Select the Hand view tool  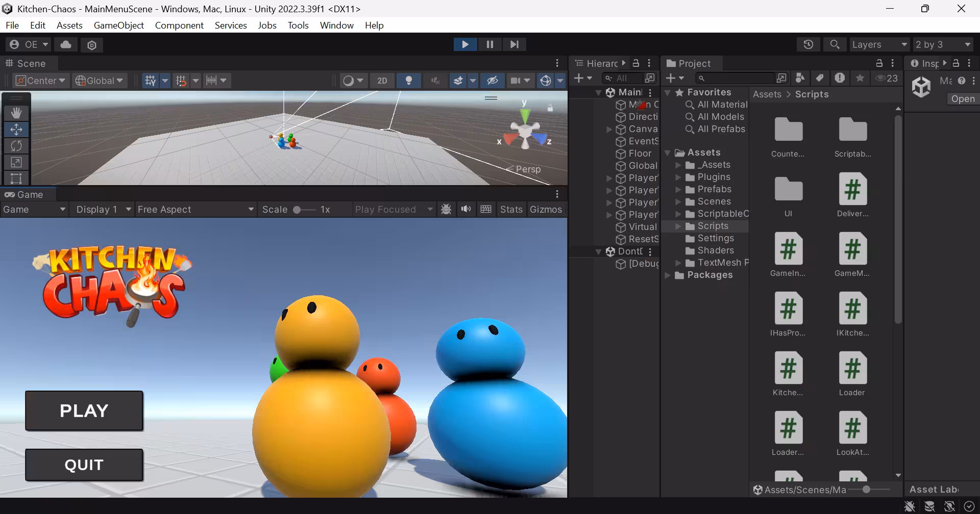pos(16,113)
